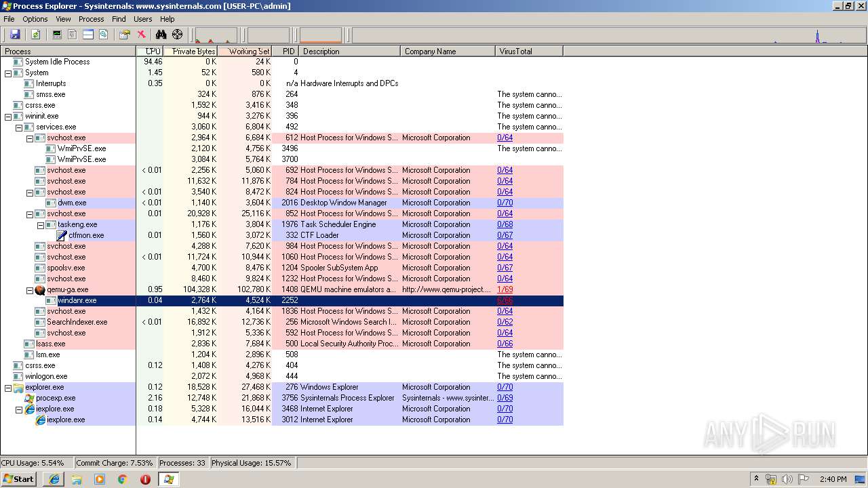
Task: Open Find Handle or DLL binoculars icon
Action: pyautogui.click(x=161, y=35)
